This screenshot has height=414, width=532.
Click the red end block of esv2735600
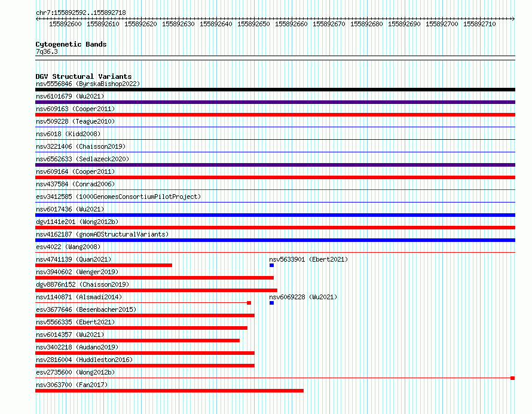[513, 378]
